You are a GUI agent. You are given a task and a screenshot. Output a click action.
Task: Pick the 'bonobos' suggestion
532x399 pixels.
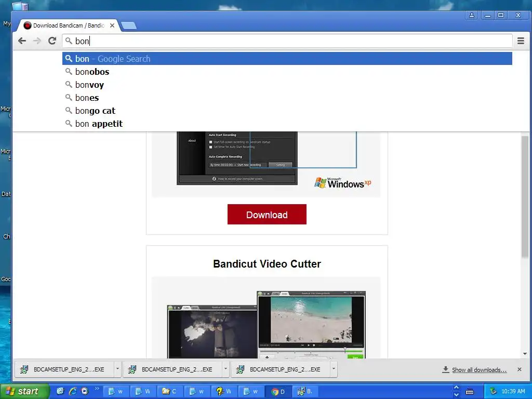click(x=287, y=72)
